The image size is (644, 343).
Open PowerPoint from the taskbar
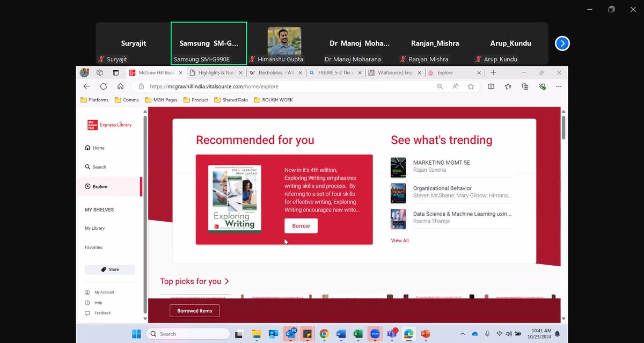point(426,334)
